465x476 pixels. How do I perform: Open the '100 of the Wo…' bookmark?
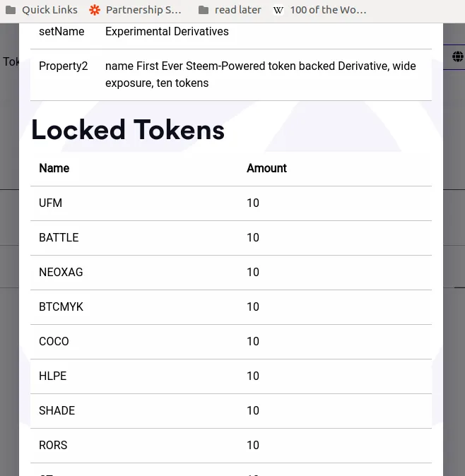328,10
